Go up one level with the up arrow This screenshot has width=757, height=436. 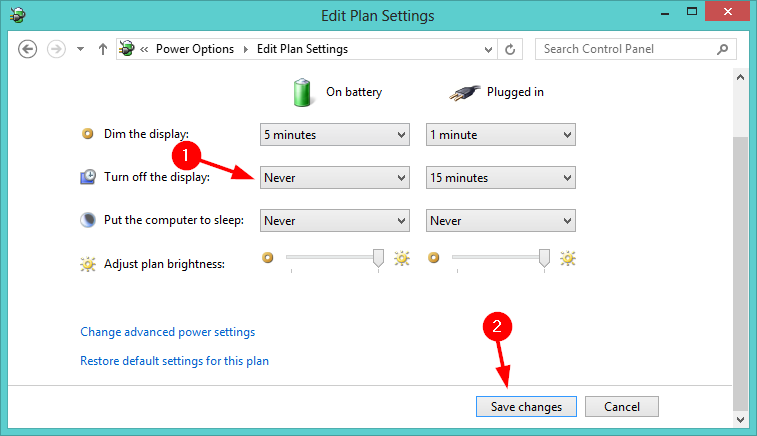102,49
